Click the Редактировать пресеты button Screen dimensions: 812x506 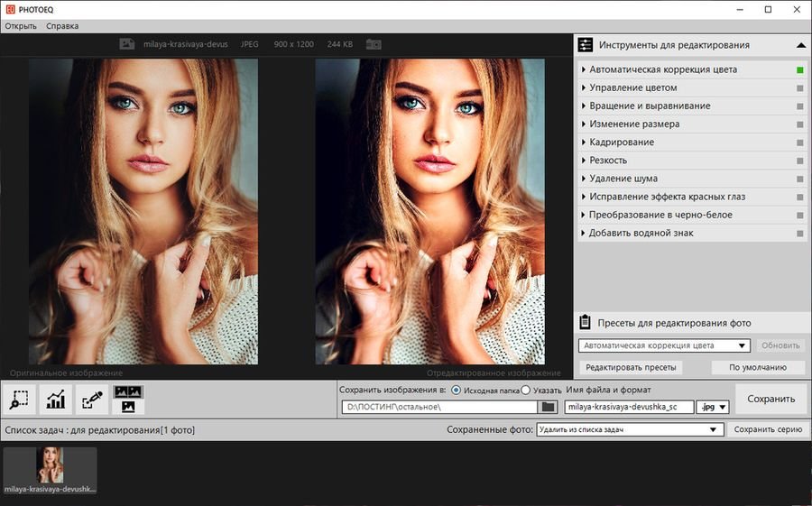pyautogui.click(x=631, y=367)
